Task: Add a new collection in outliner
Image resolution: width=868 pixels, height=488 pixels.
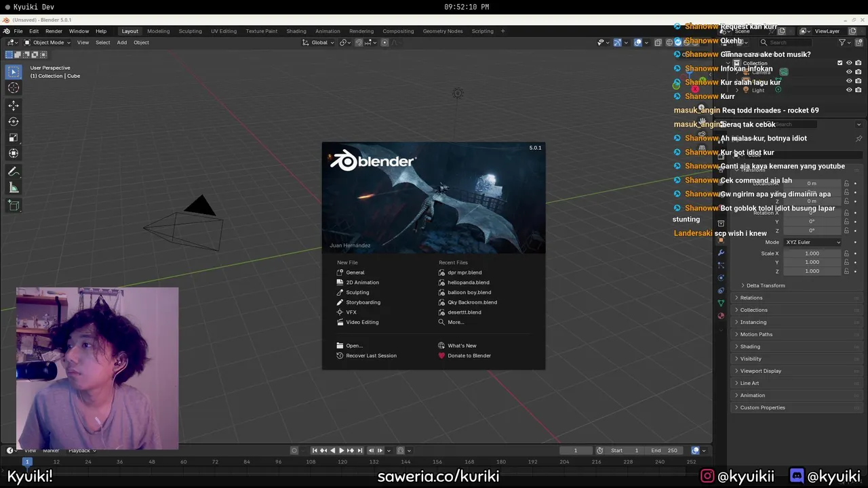Action: pos(858,42)
